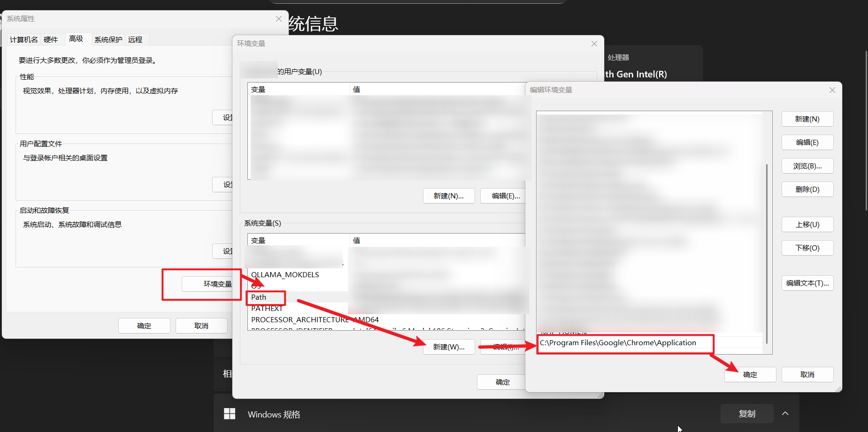This screenshot has height=432, width=868.
Task: Click 取消 in the edit variable dialog
Action: click(x=807, y=375)
